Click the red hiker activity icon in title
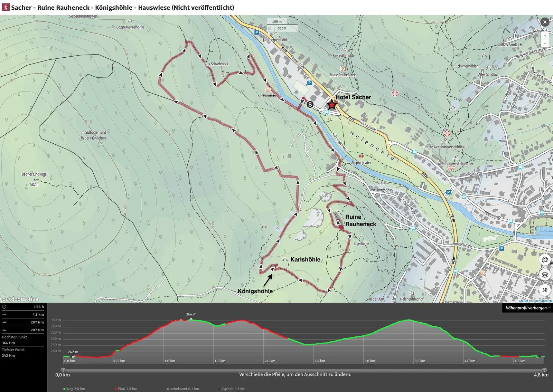 pos(6,7)
